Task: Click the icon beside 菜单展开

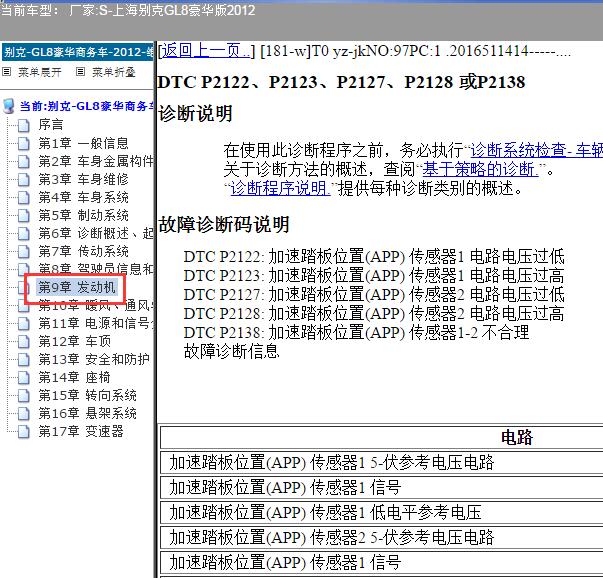Action: [7, 72]
